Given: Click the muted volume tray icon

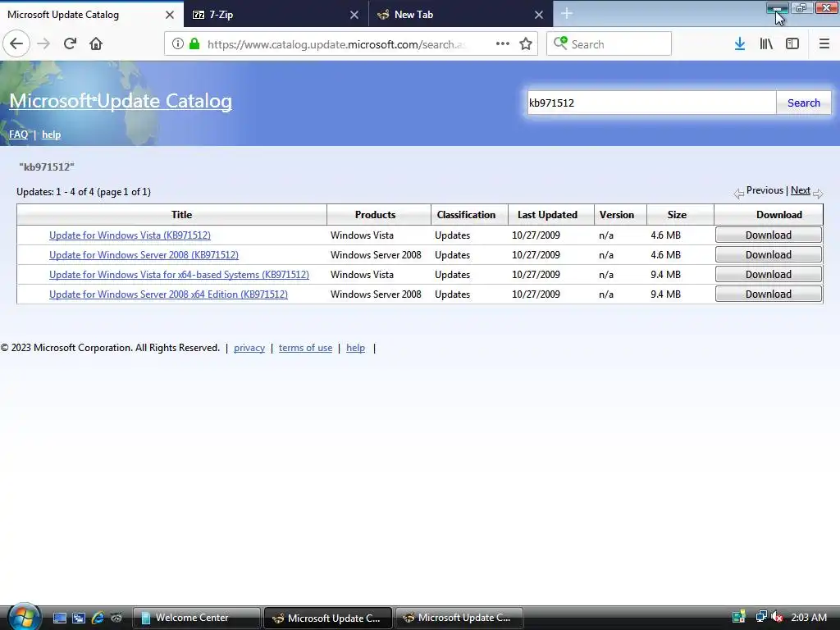Looking at the screenshot, I should (x=777, y=617).
